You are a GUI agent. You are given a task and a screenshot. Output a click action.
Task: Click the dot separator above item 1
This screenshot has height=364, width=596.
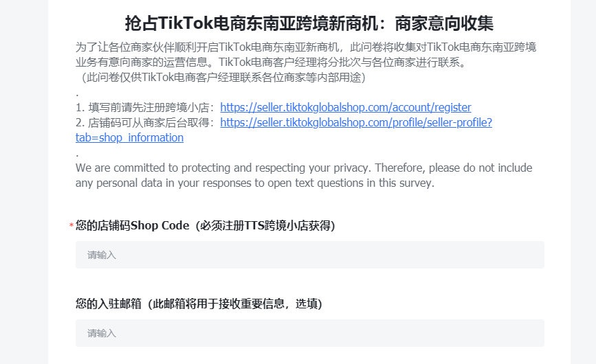point(77,95)
